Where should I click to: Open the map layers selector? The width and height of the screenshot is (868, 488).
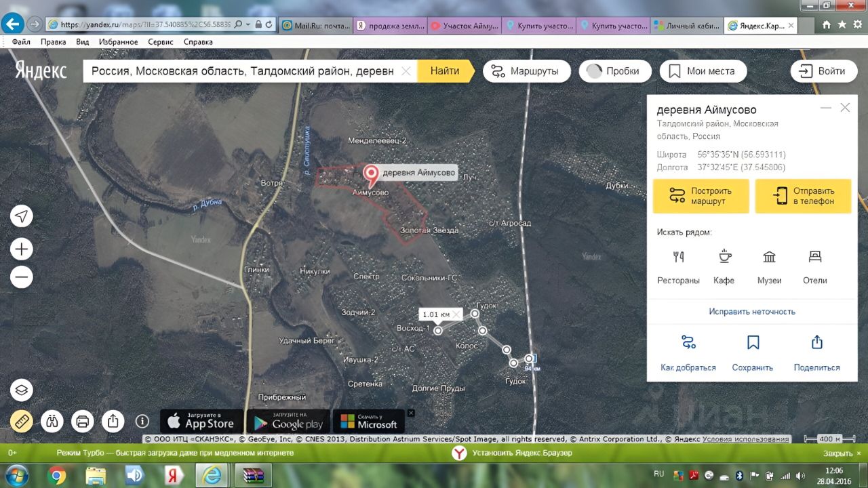pos(22,390)
